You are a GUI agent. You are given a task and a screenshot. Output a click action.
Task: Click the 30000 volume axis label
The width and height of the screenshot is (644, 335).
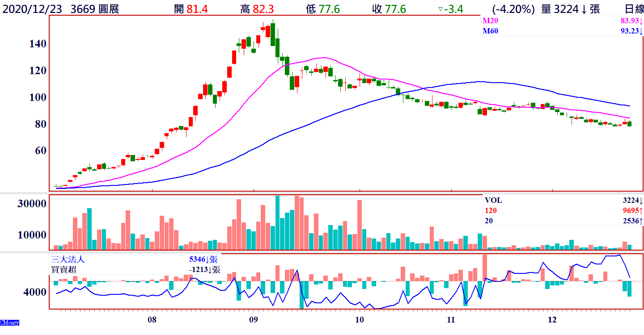pos(32,203)
